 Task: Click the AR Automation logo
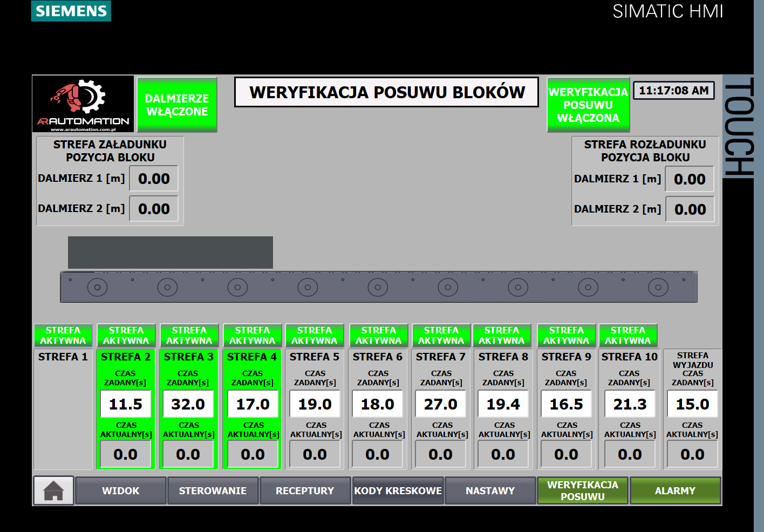(x=82, y=103)
